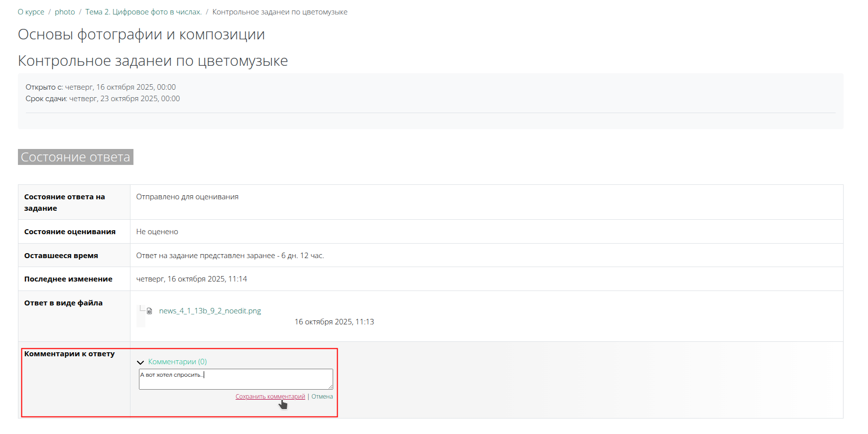Click the textarea resize handle corner
This screenshot has height=434, width=868.
pyautogui.click(x=331, y=387)
